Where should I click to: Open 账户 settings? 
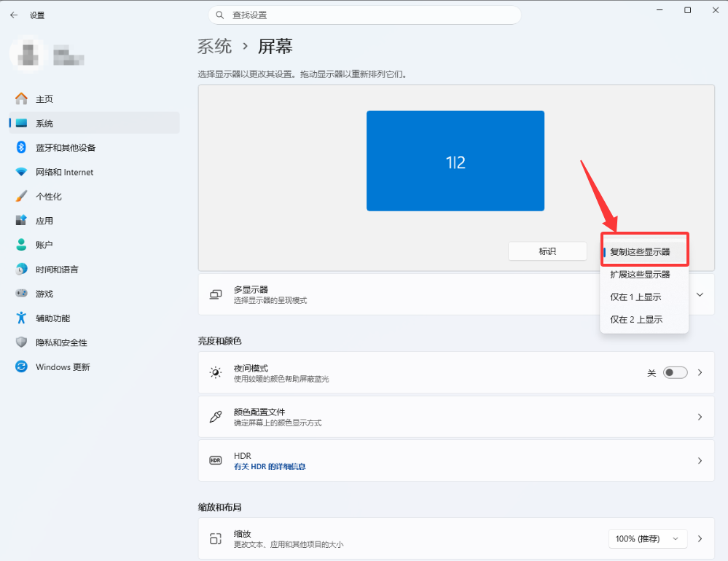click(94, 245)
